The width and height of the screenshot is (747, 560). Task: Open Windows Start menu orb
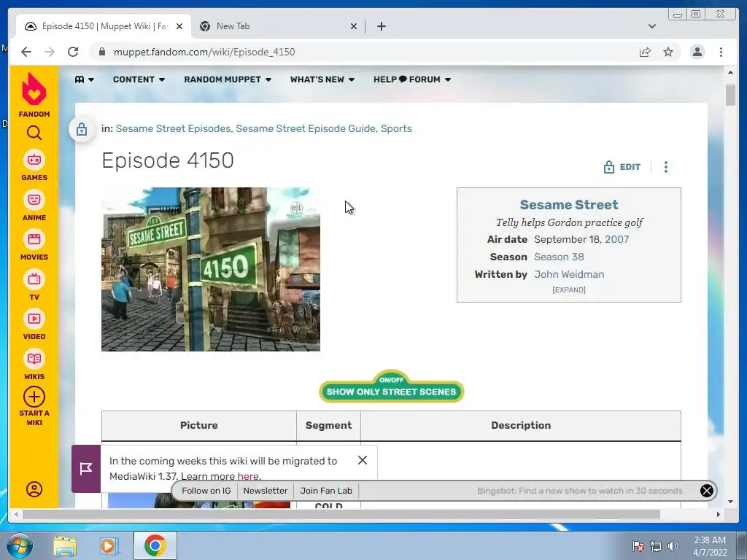click(x=19, y=545)
